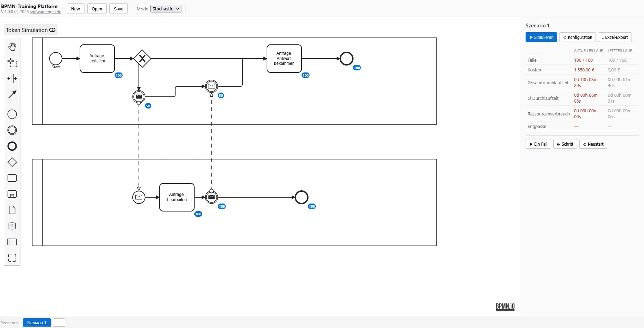The image size is (644, 328).
Task: Click the Engpässe row label
Action: coord(537,127)
